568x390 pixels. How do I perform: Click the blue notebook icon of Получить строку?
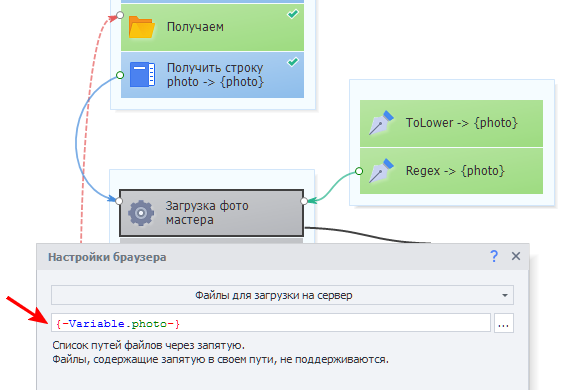142,75
